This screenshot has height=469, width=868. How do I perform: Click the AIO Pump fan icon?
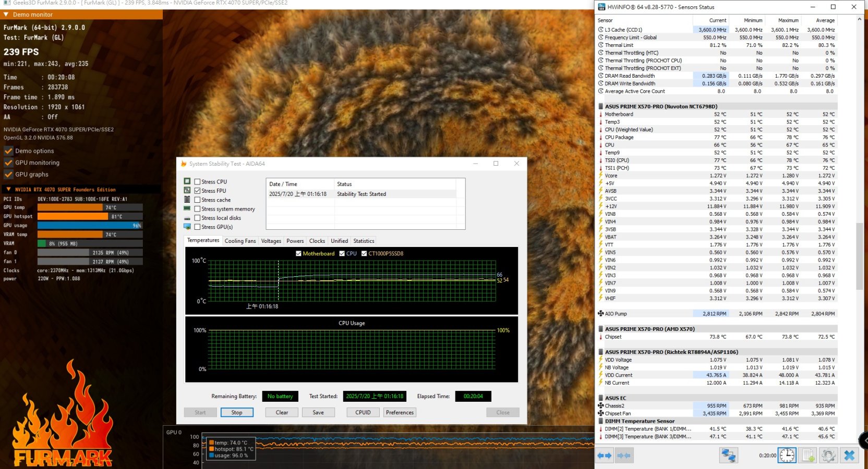[601, 314]
